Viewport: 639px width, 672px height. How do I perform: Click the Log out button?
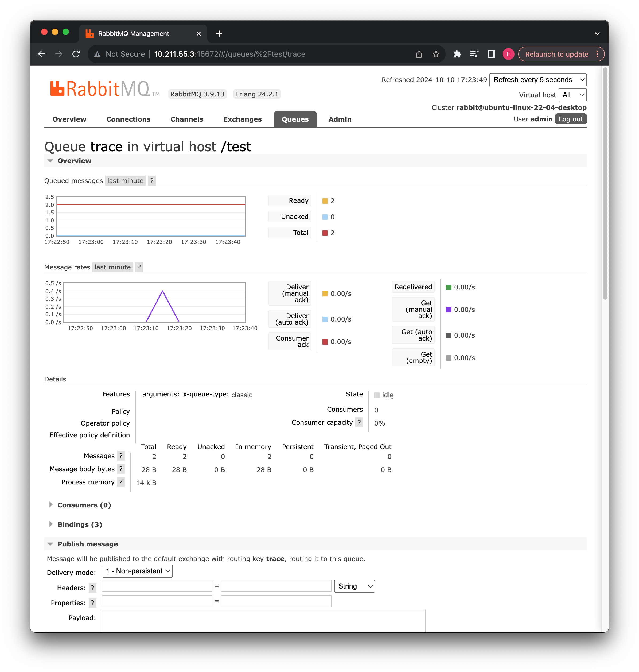(x=571, y=119)
